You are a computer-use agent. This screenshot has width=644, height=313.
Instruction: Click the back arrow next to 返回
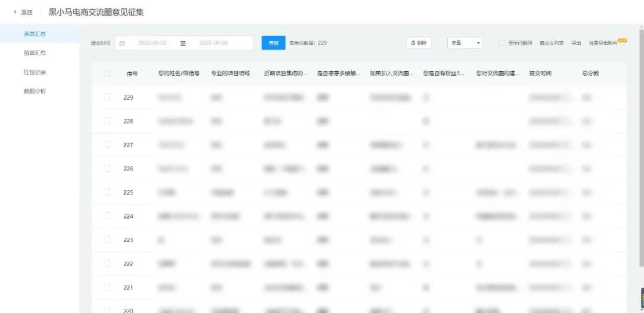point(15,12)
